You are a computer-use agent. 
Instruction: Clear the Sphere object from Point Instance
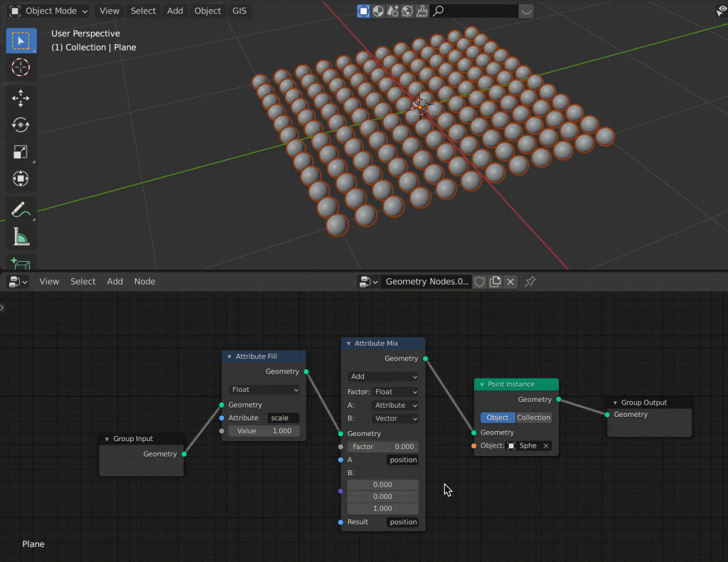coord(546,446)
